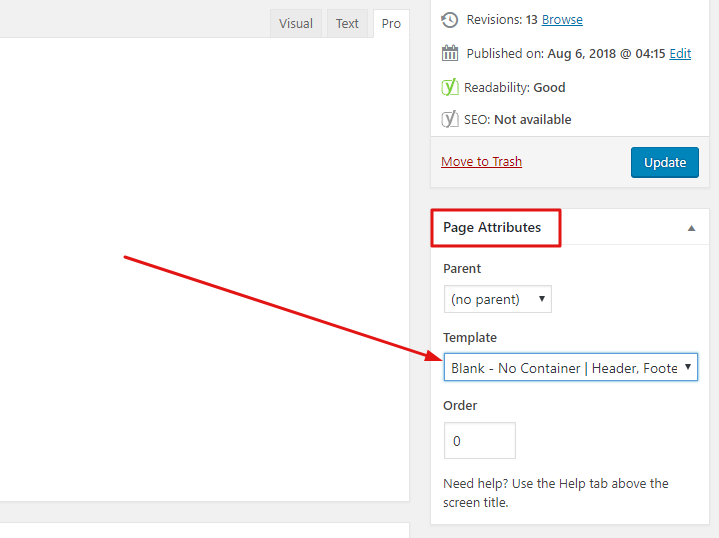Switch to the Pro editor tab
Screen dimensions: 719x538
[x=391, y=24]
